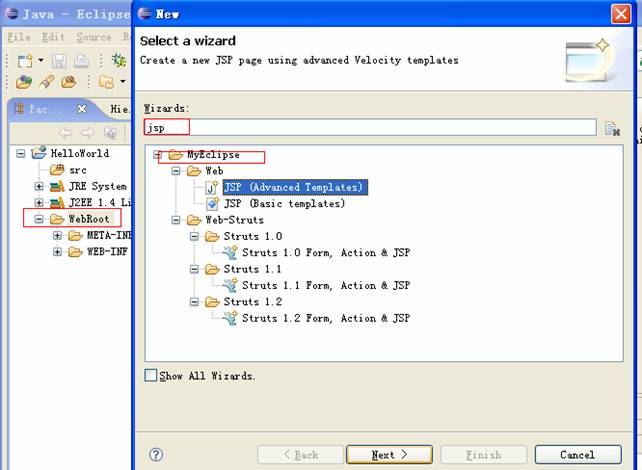Collapse the Struts 1.2 node
This screenshot has width=642, height=470.
(194, 302)
